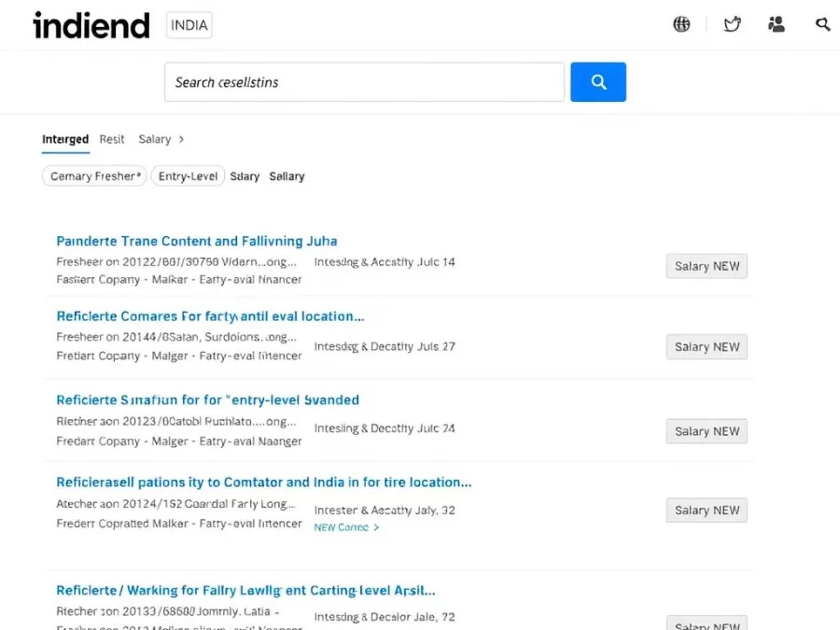Open Painderte Trane Content job listing
840x630 pixels.
[196, 241]
